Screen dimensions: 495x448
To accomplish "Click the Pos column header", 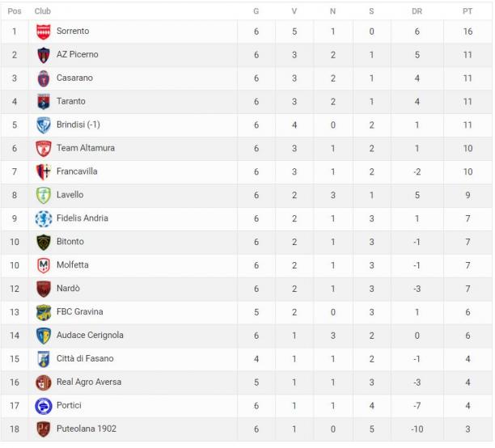I will tap(15, 11).
